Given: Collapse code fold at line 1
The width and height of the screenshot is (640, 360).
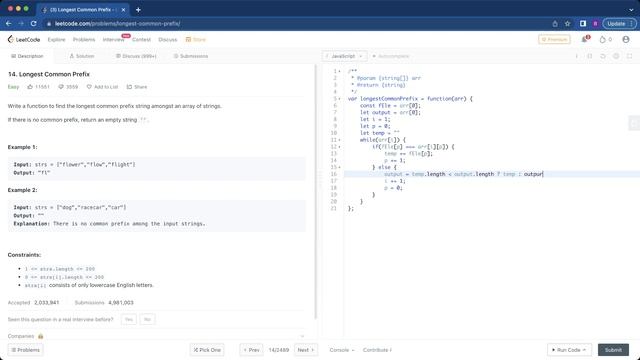Looking at the screenshot, I should pyautogui.click(x=340, y=71).
